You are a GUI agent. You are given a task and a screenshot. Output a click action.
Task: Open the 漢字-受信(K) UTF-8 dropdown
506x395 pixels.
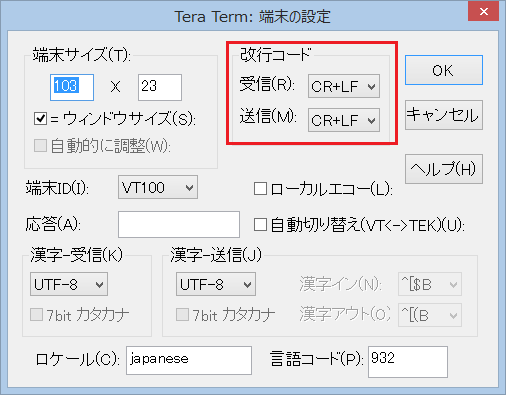pos(69,284)
